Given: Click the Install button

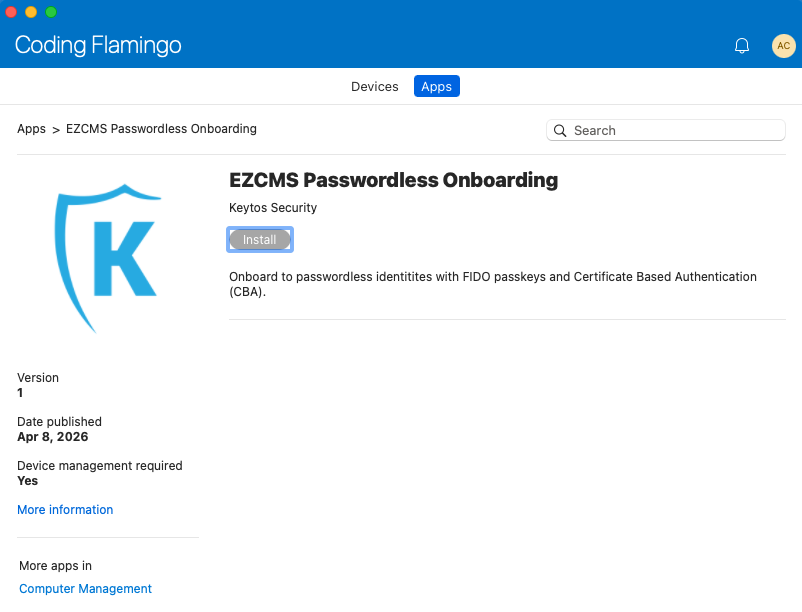Looking at the screenshot, I should coord(259,239).
